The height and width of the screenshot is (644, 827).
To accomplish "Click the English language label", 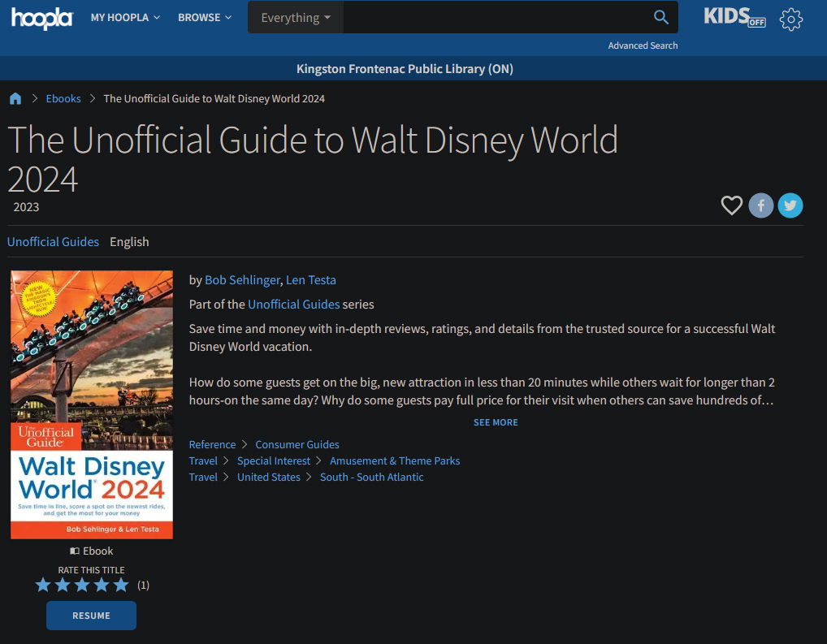I will click(129, 241).
